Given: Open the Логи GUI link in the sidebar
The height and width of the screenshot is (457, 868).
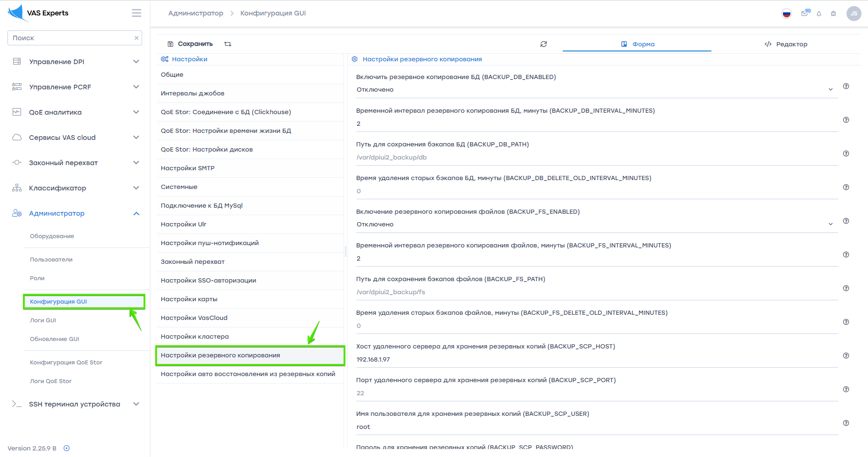Looking at the screenshot, I should tap(43, 320).
